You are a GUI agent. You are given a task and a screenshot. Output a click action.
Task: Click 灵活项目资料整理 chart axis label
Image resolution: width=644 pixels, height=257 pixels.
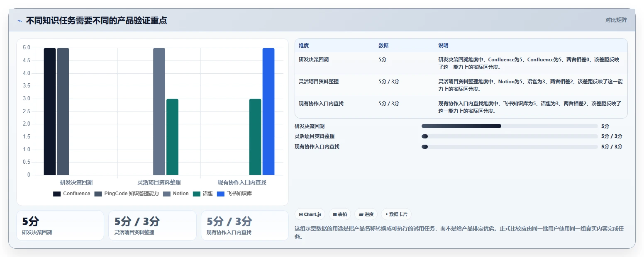point(159,182)
